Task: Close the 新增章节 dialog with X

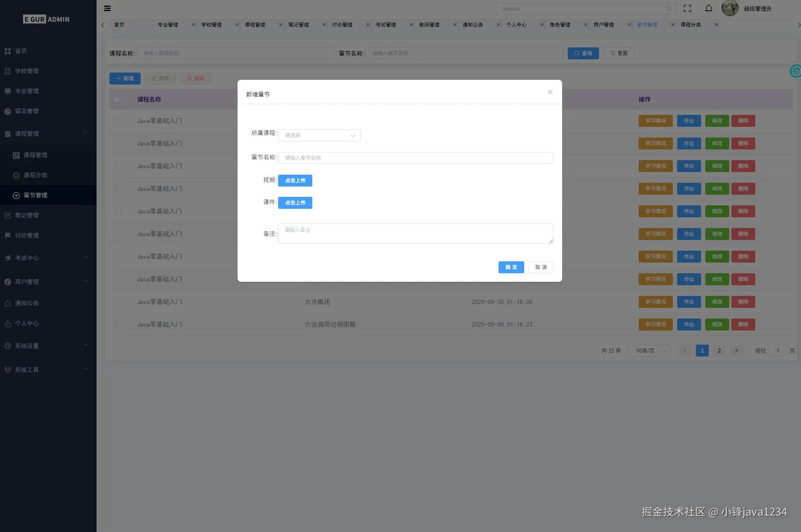Action: (x=550, y=92)
